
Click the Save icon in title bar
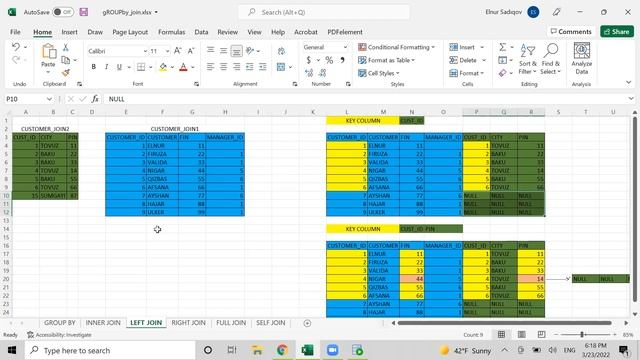pos(84,12)
